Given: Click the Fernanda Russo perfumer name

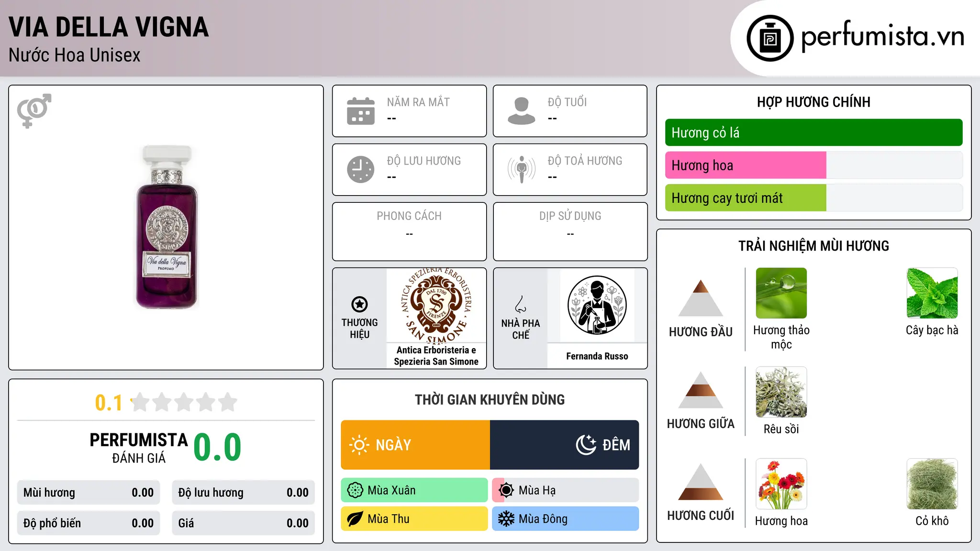Looking at the screenshot, I should (597, 356).
